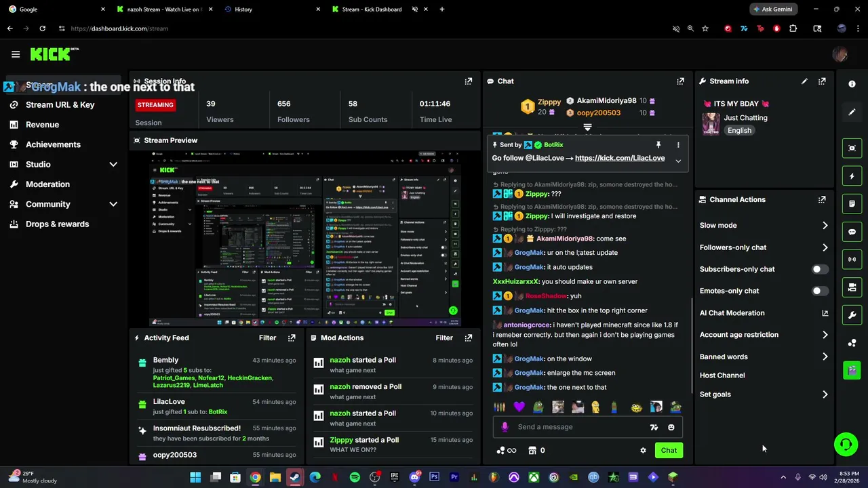
Task: Open chat settings gear icon
Action: 643,450
